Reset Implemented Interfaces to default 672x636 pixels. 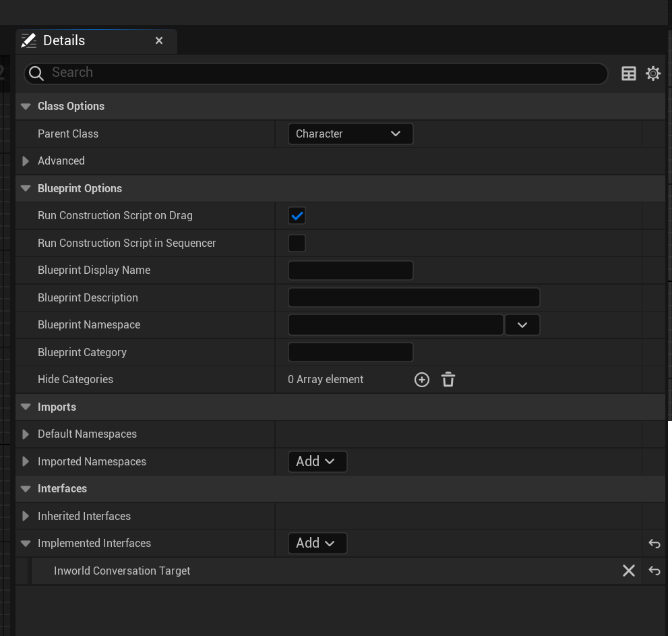[654, 544]
